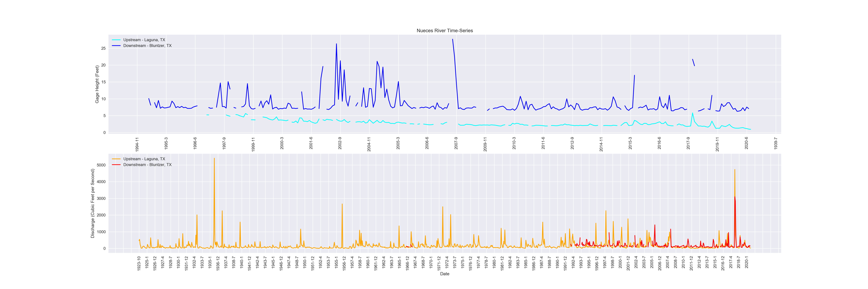Click the 25 gage height y-axis tick
The image size is (868, 289).
pos(103,48)
